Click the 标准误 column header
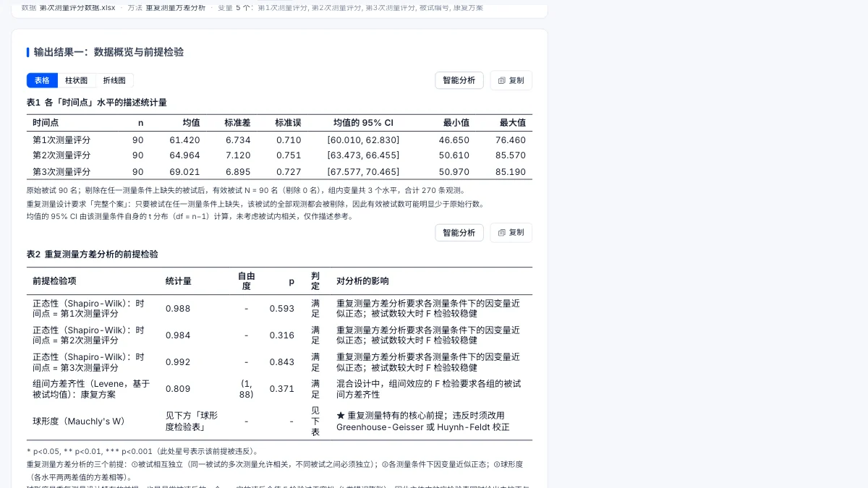Screen dimensions: 868x488 click(x=288, y=123)
